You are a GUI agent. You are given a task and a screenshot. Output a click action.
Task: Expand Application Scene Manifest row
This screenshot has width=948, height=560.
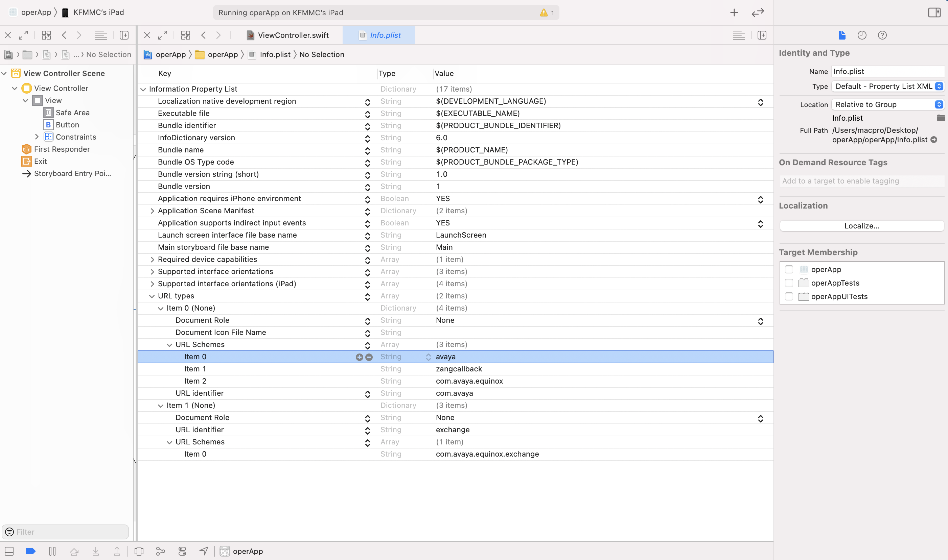(152, 211)
